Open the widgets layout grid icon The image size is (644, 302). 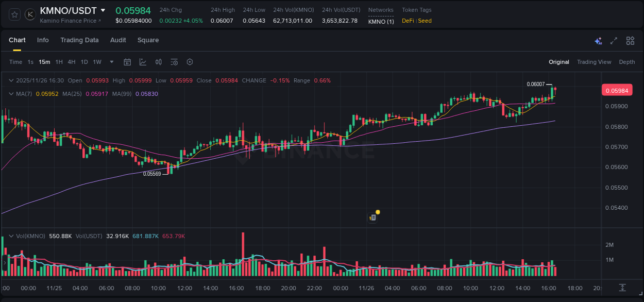click(630, 40)
